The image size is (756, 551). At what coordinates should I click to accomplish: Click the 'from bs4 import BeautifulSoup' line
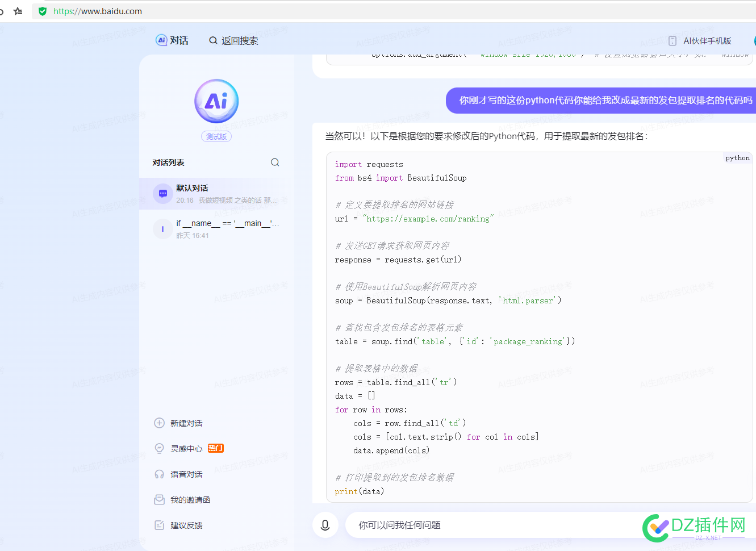[401, 178]
